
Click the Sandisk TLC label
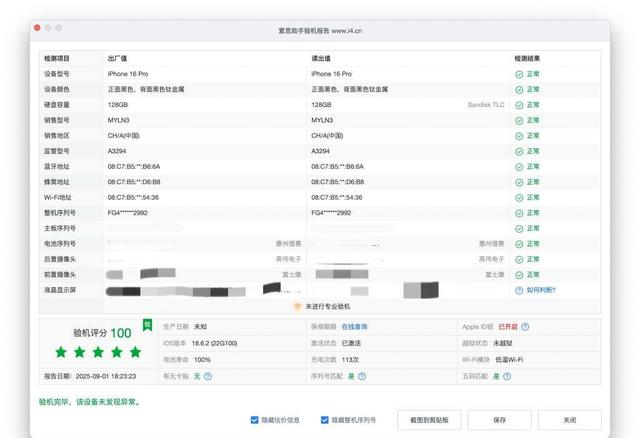point(486,105)
